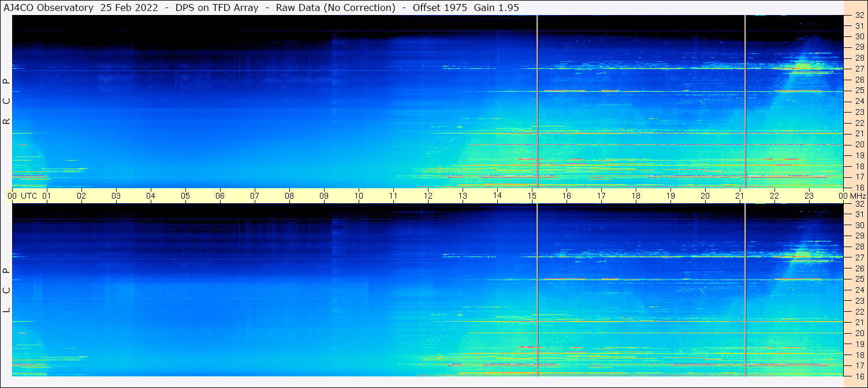Select the "14" hour label
The width and height of the screenshot is (868, 388).
(x=497, y=196)
